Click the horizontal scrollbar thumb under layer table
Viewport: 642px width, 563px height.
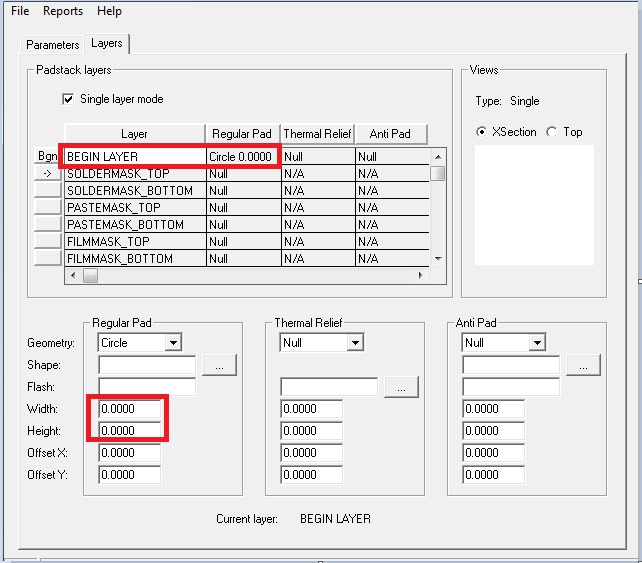click(90, 276)
